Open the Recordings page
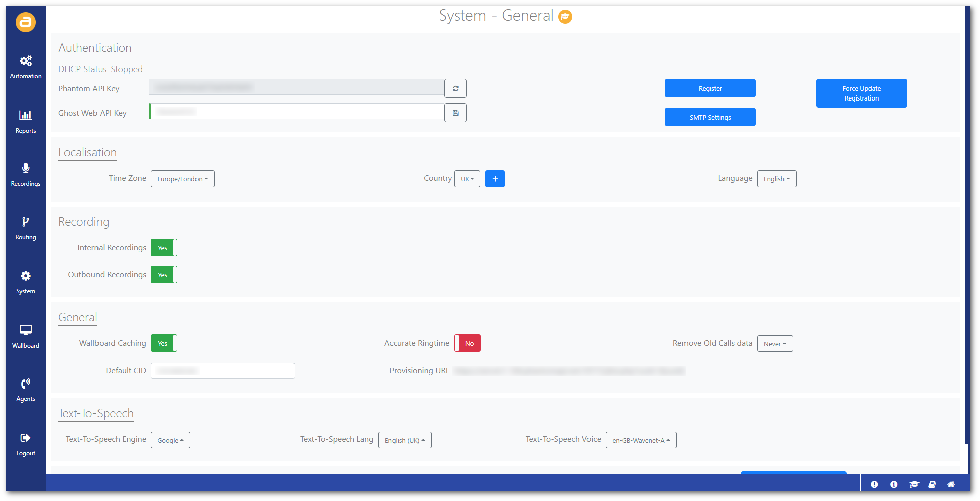Image resolution: width=980 pixels, height=501 pixels. click(x=25, y=174)
